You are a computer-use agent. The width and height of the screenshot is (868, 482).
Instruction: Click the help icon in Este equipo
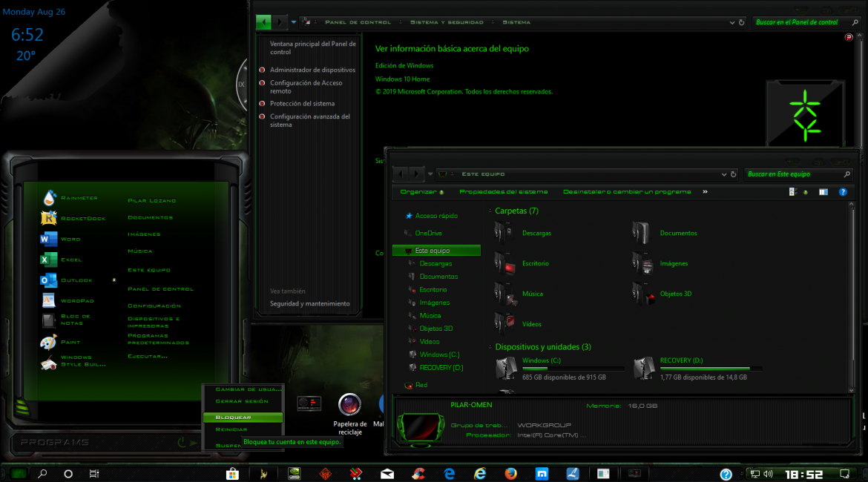click(843, 192)
